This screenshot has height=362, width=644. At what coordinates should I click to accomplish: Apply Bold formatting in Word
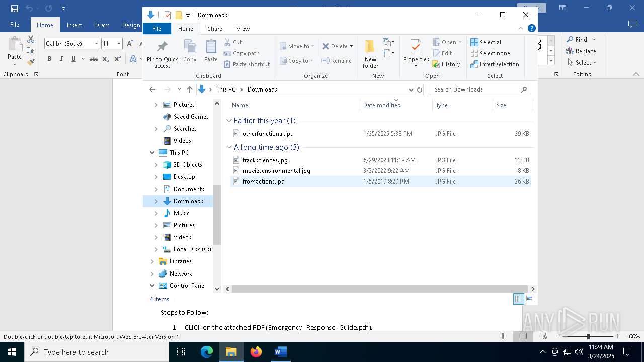click(49, 59)
